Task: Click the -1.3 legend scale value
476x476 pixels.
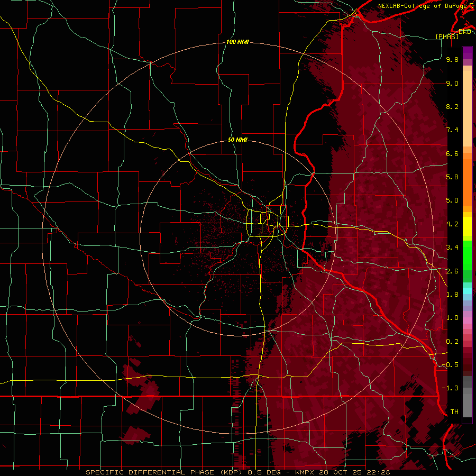Action: point(450,388)
